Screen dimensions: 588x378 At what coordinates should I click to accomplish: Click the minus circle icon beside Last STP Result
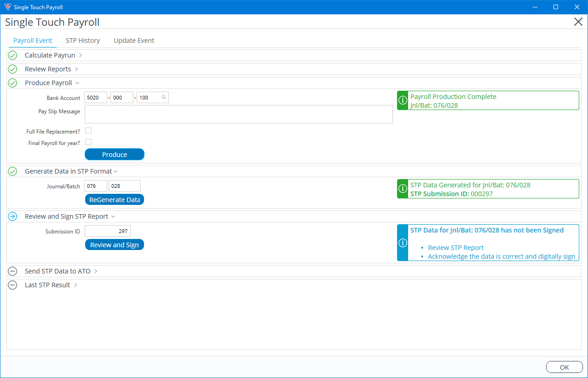tap(12, 285)
